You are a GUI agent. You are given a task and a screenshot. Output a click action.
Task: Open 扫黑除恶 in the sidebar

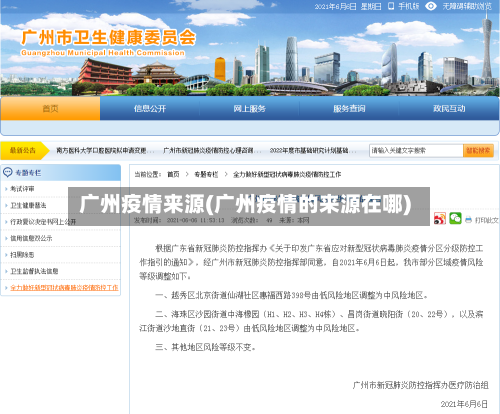[x=22, y=255]
